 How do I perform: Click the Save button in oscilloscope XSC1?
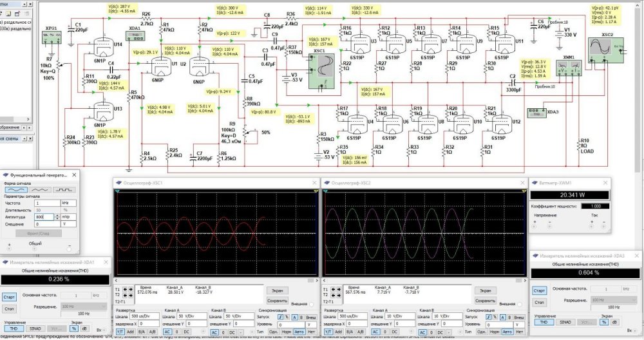click(277, 300)
